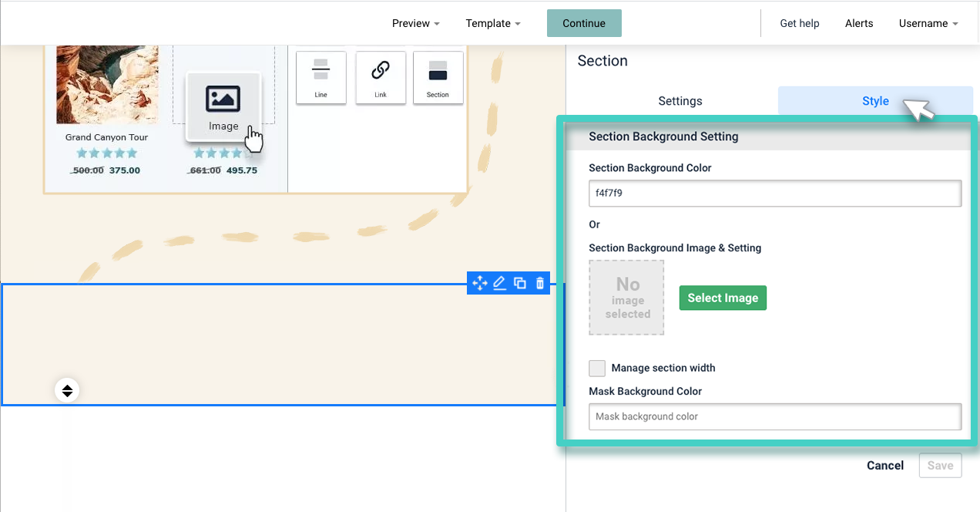
Task: Click the Grand Canyon Tour product image
Action: click(107, 84)
